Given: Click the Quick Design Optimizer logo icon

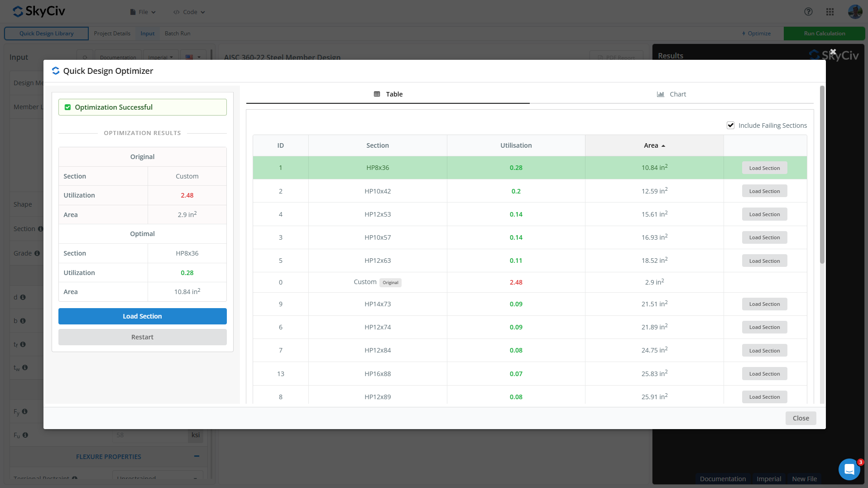Looking at the screenshot, I should pos(56,71).
